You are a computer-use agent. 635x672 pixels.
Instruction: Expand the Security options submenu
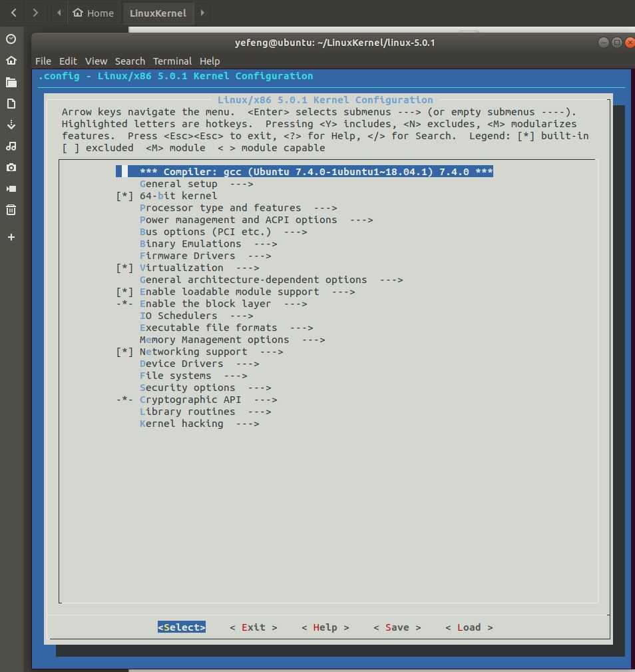[205, 388]
